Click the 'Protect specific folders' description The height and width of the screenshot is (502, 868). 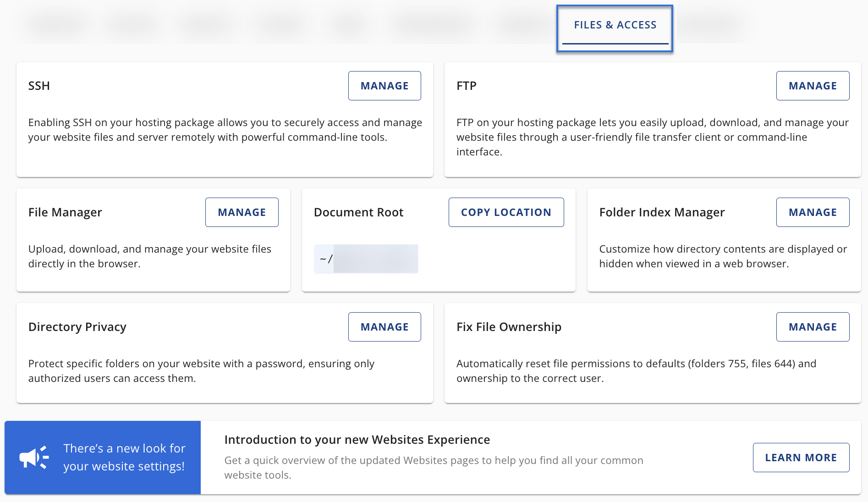click(201, 371)
